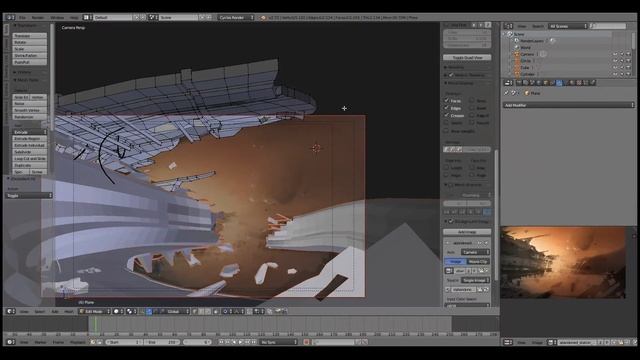Click the Scale button in tool shelf
The width and height of the screenshot is (640, 360).
coord(29,49)
